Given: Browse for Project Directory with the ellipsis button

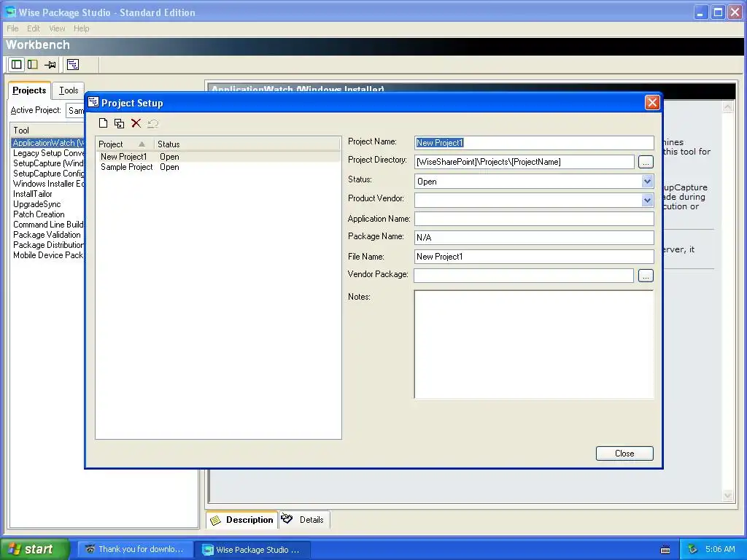Looking at the screenshot, I should [x=646, y=162].
